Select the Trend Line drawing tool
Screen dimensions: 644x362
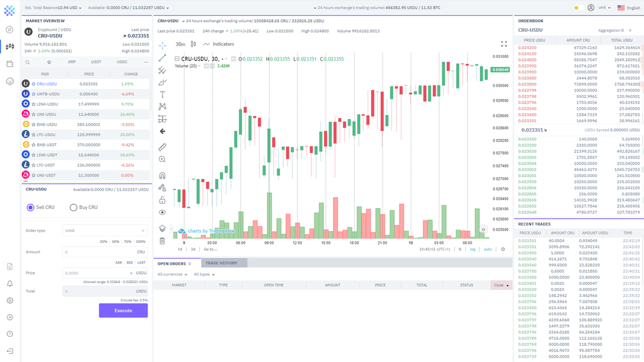point(163,57)
